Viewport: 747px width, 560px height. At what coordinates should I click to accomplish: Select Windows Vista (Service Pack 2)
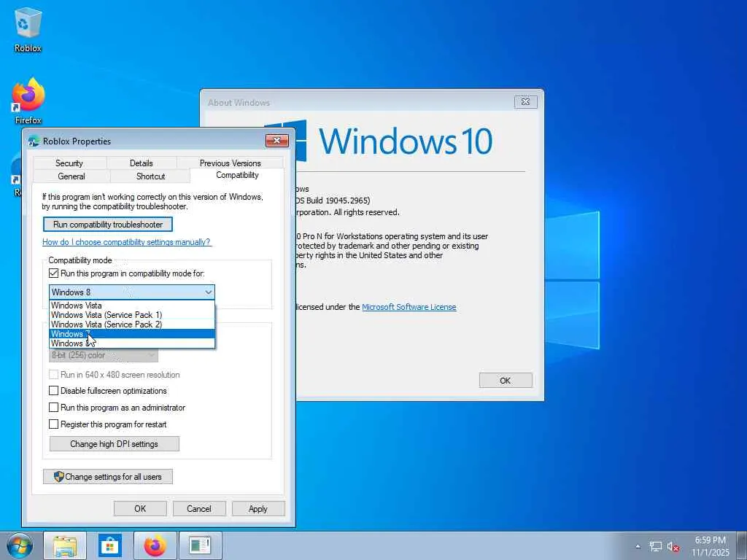click(132, 324)
